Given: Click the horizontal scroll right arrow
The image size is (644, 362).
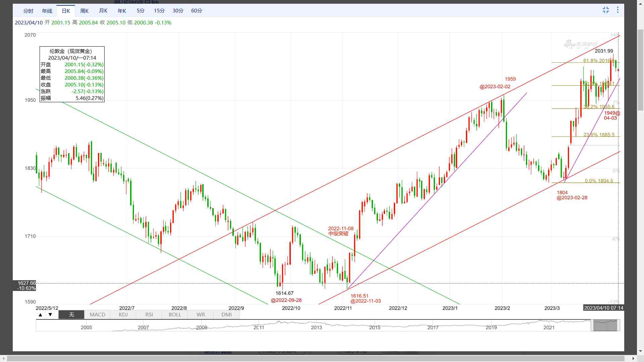Looking at the screenshot, I should (633, 359).
